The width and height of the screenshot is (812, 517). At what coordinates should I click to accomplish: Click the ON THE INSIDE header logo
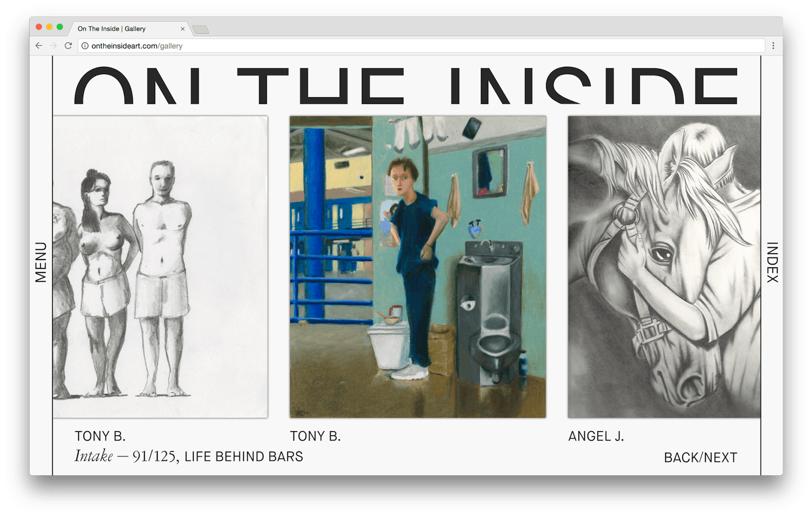(x=406, y=86)
